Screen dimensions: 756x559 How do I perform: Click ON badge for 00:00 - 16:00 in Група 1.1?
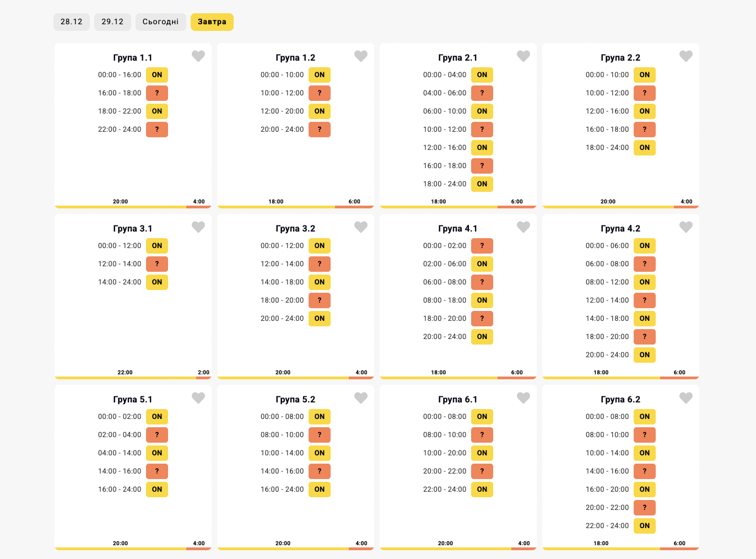click(x=157, y=75)
